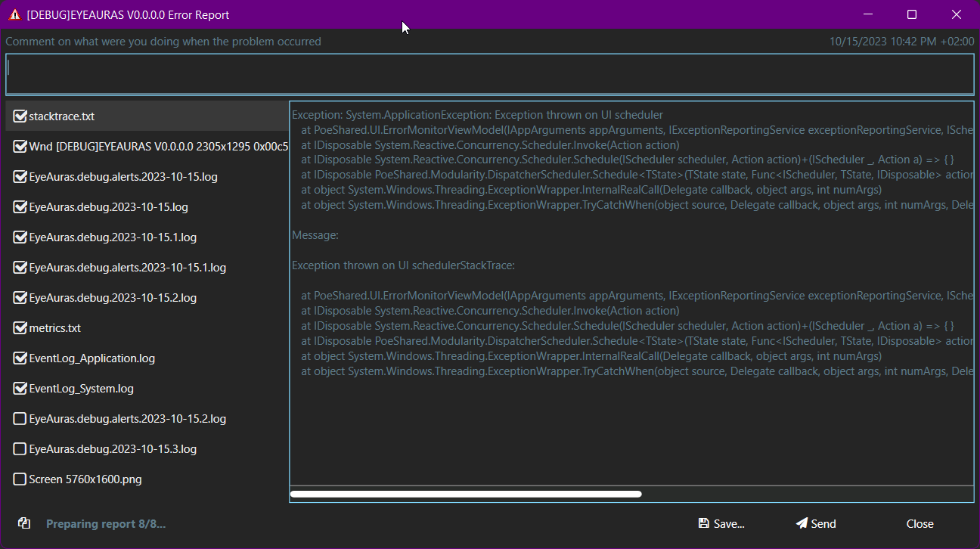
Task: Click the copy icon beside Preparing report
Action: [x=24, y=523]
